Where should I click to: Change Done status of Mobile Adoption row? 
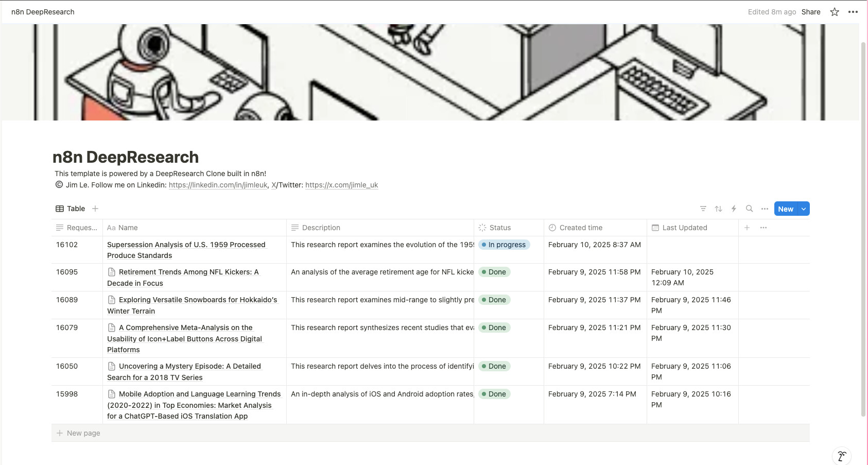[494, 394]
